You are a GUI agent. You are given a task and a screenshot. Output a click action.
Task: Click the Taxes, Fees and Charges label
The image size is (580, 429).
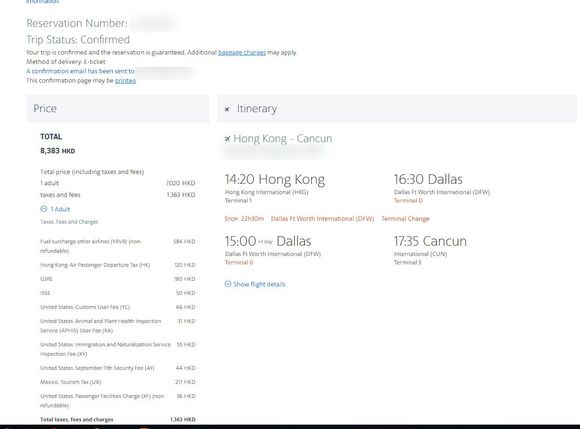point(69,222)
